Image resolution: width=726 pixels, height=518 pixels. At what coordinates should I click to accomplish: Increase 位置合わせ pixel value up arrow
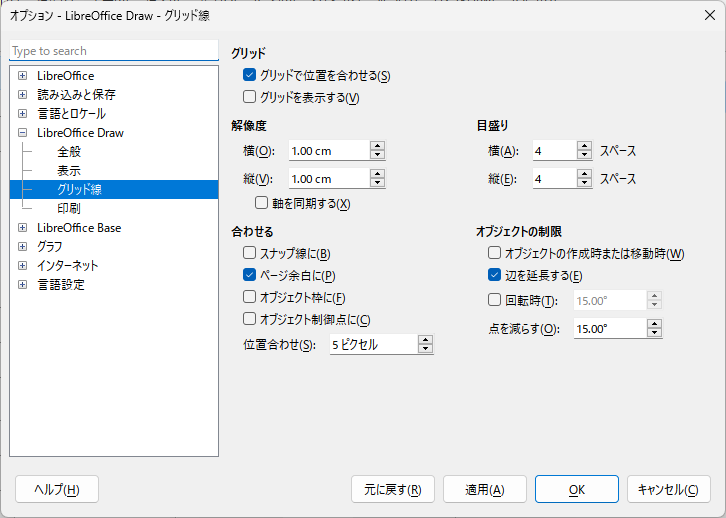point(426,340)
